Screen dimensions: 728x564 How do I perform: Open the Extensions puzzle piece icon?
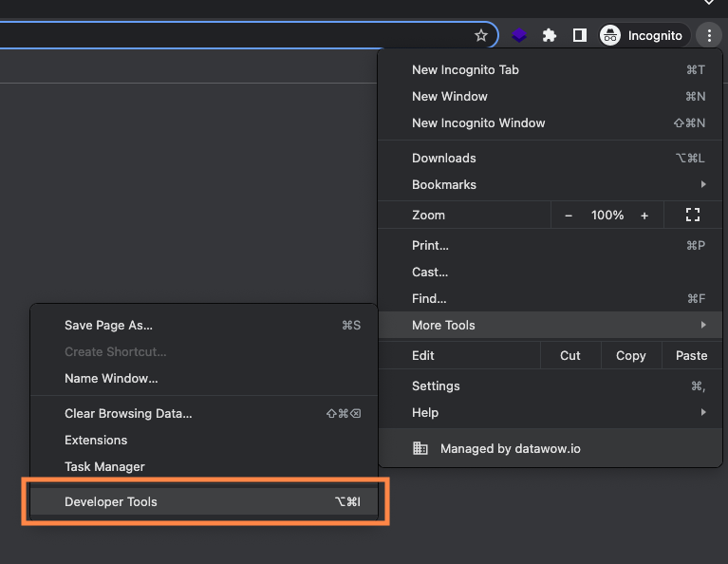click(x=550, y=35)
